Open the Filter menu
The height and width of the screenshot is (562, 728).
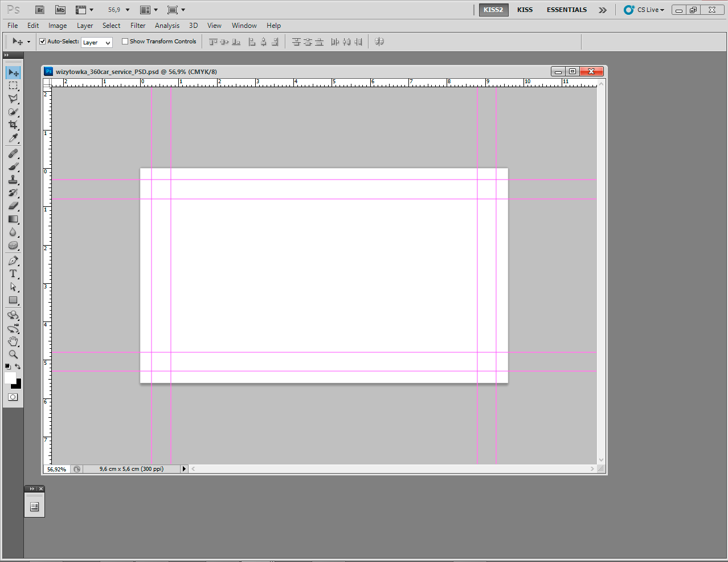(x=138, y=26)
